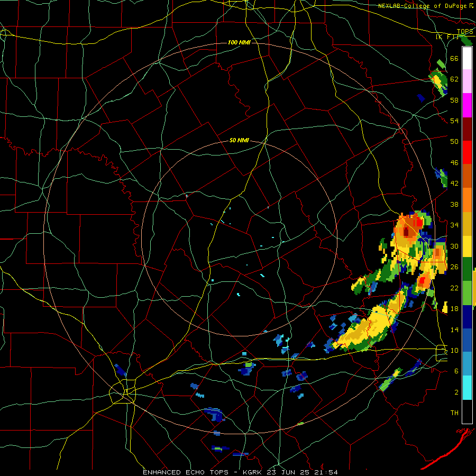Select the navy blue legend swatch
476x476 pixels.
[467, 317]
